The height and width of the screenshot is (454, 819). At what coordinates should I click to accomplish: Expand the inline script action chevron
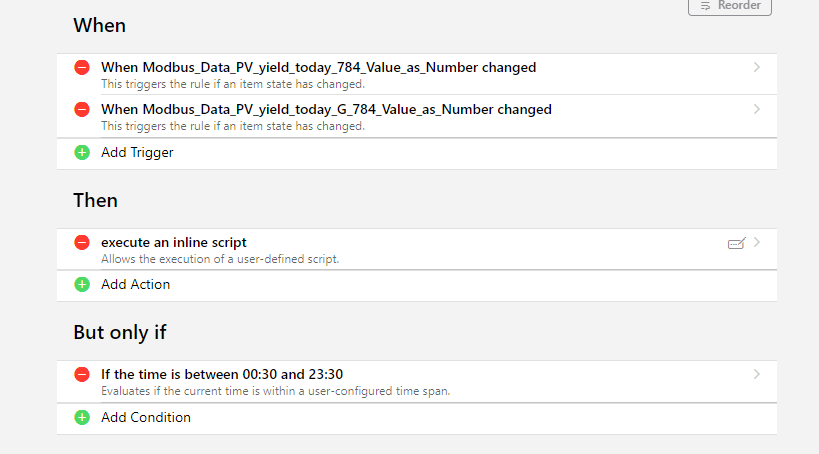point(757,242)
